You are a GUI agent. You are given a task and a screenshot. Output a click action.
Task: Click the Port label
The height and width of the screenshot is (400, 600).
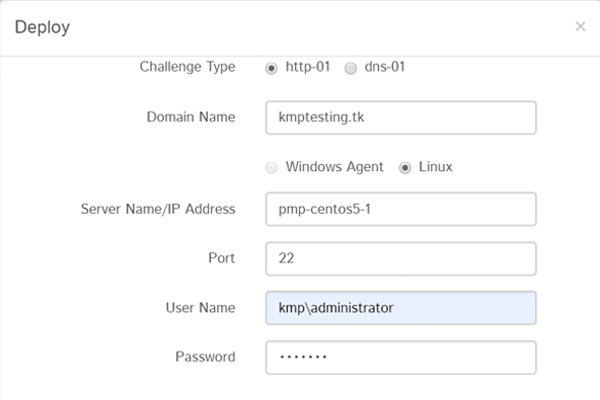220,258
